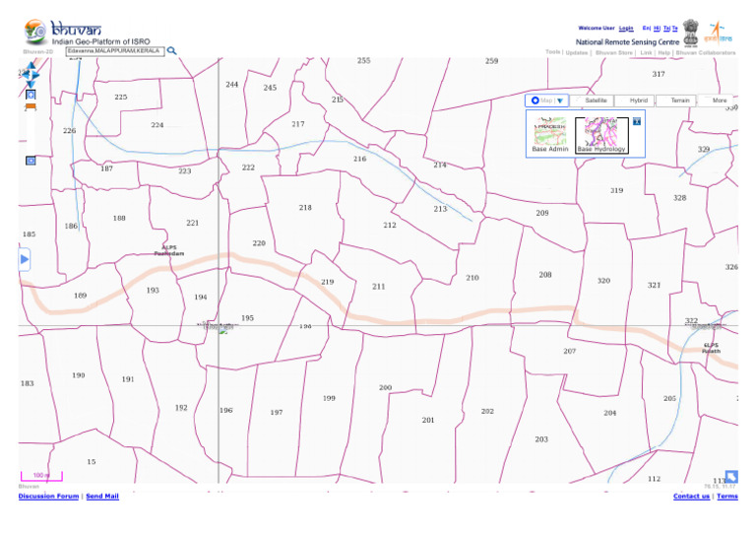This screenshot has height=535, width=756.
Task: Click plot number 225 on the map
Action: point(120,97)
